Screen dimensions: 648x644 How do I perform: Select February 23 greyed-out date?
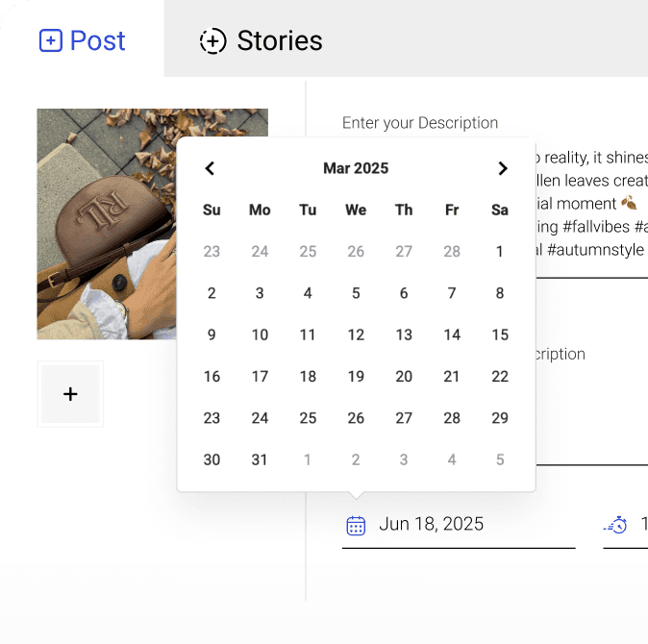212,252
